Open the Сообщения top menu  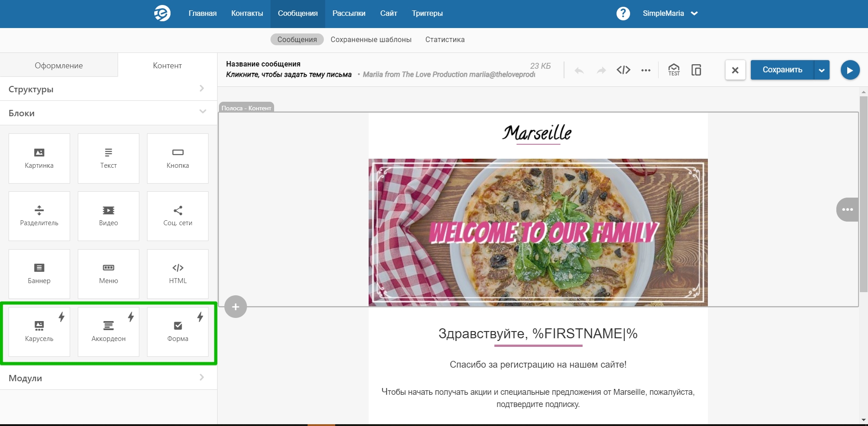pyautogui.click(x=298, y=13)
